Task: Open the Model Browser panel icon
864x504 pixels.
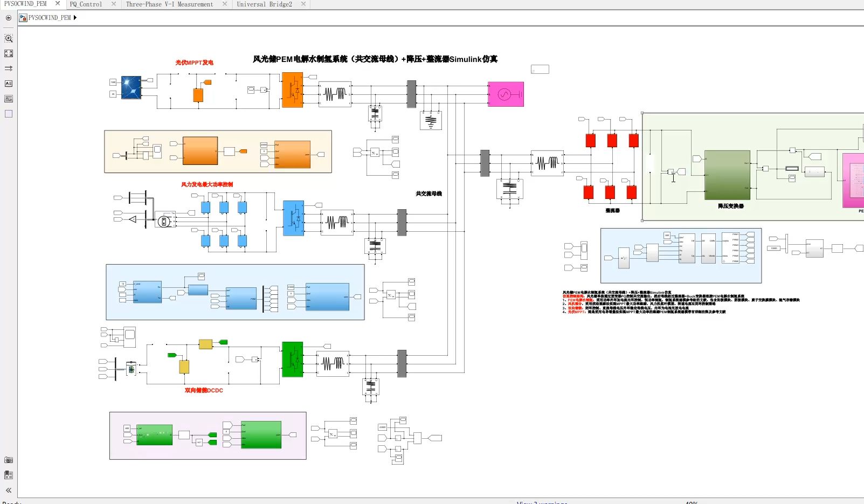Action: 9,475
